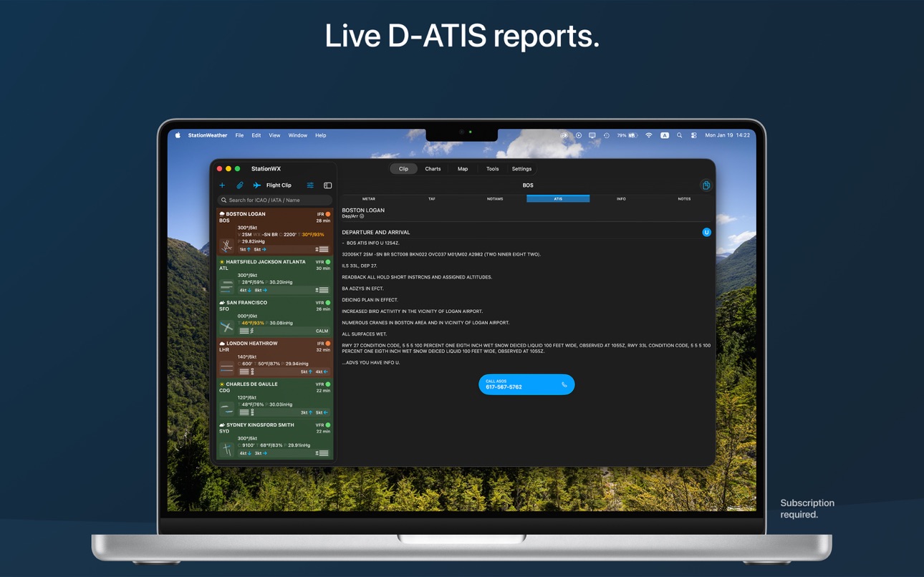Screen dimensions: 924x577
Task: Switch to the Tools segment
Action: [492, 169]
